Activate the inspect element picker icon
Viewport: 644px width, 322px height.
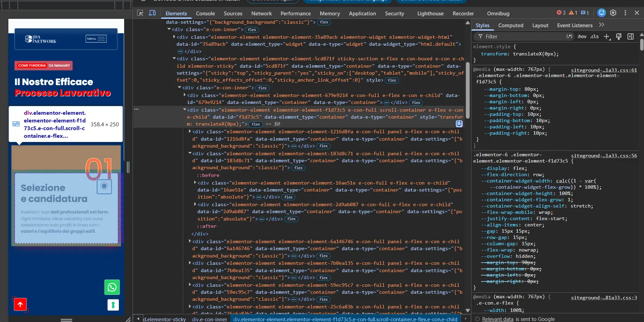point(140,13)
